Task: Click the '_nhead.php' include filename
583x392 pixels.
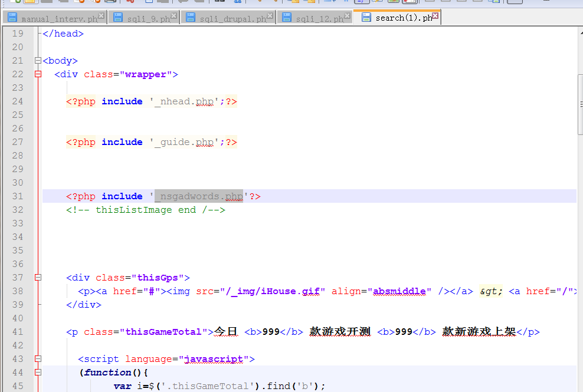Action: tap(184, 101)
